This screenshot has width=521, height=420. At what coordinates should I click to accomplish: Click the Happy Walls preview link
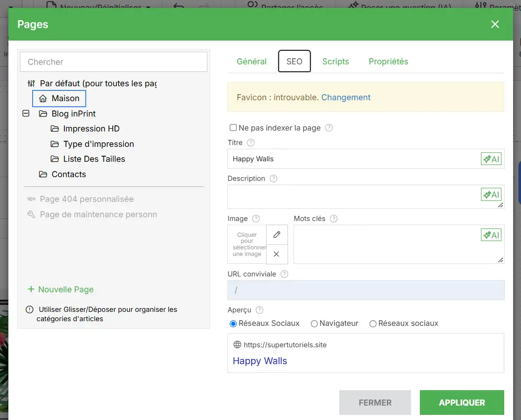coord(260,361)
